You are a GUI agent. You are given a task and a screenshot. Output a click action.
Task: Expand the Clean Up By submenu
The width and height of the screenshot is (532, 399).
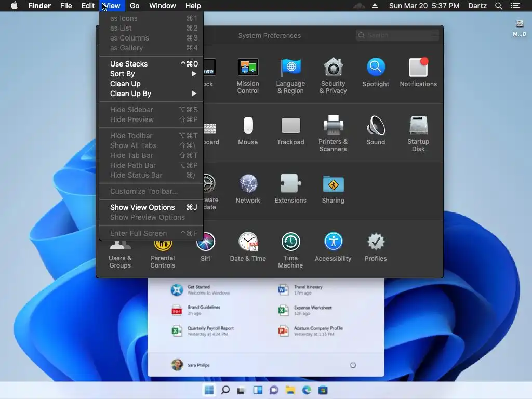(151, 94)
